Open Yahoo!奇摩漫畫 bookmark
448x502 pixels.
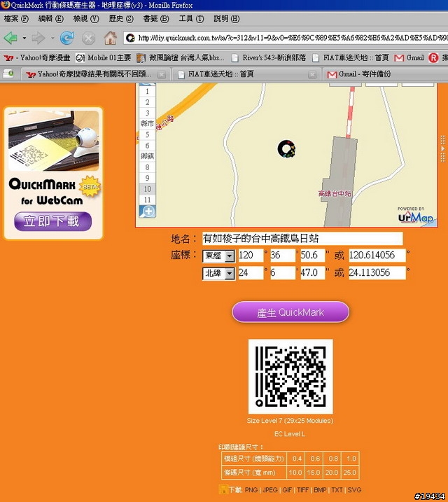click(37, 57)
